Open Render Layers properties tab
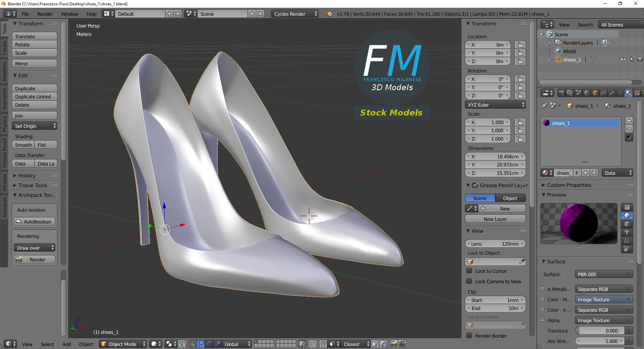 [570, 93]
